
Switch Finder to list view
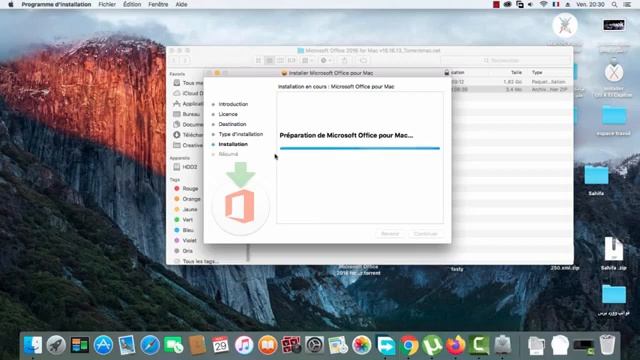coord(269,60)
